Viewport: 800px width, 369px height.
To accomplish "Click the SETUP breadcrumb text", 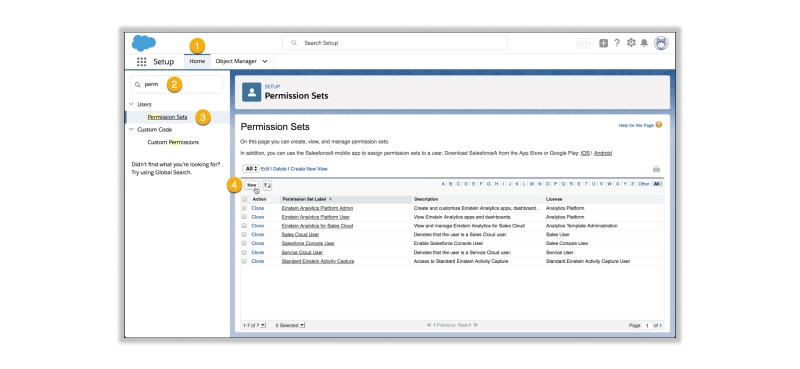I will click(272, 87).
